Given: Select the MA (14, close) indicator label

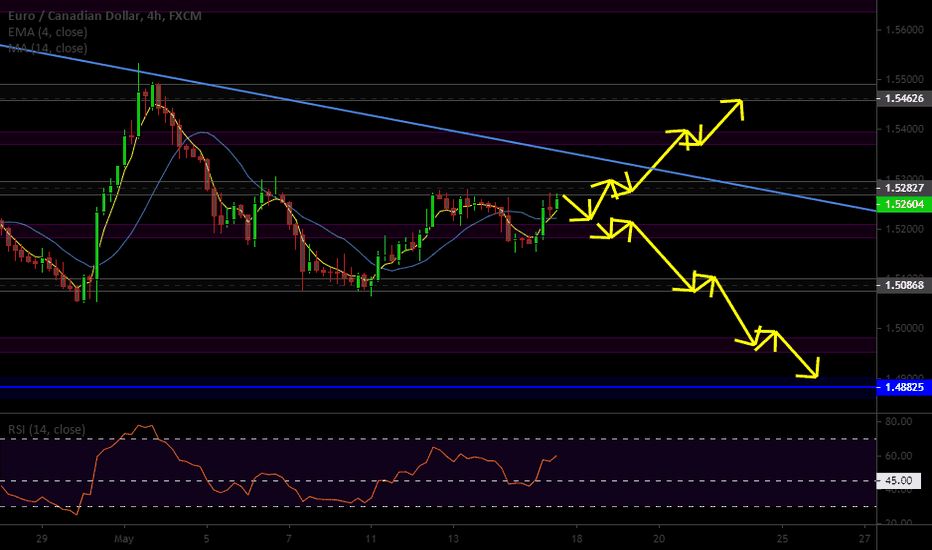Looking at the screenshot, I should tap(48, 48).
